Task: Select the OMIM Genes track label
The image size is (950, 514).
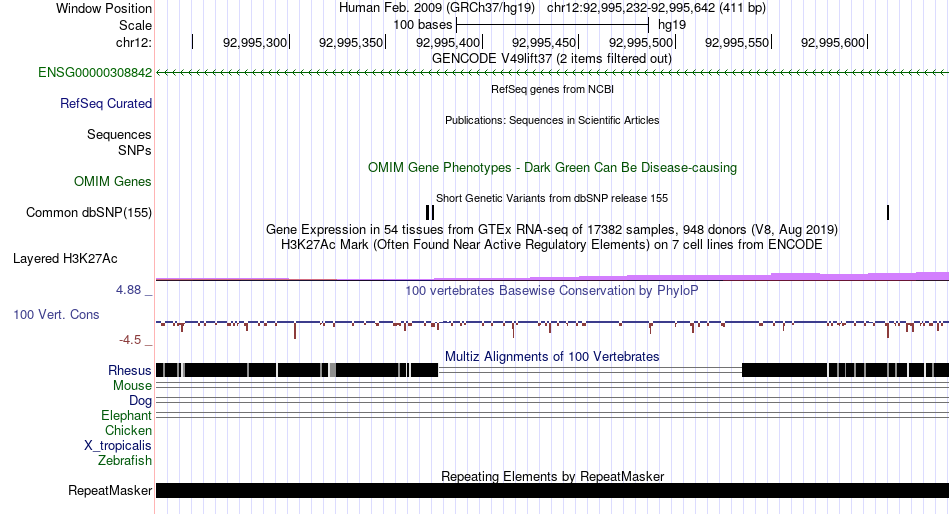Action: point(113,181)
